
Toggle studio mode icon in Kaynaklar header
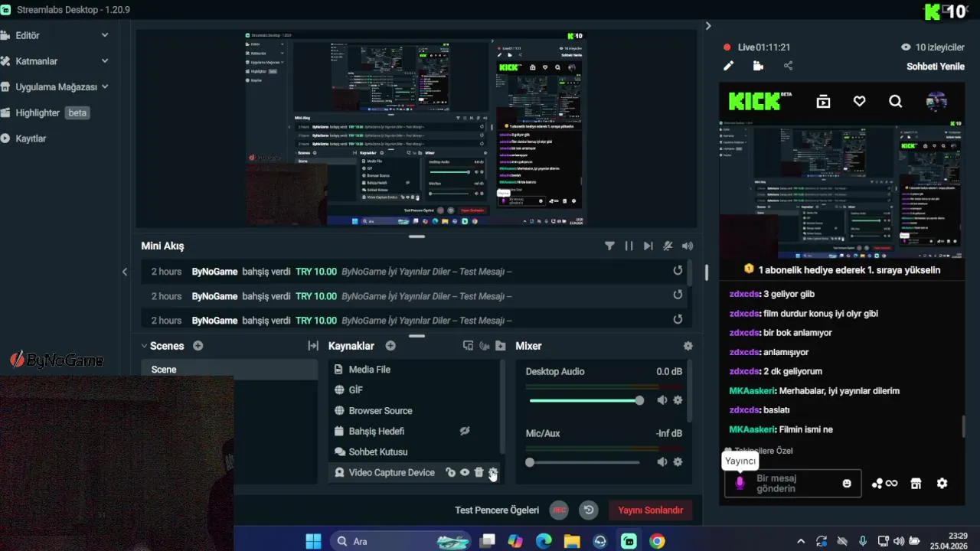[x=469, y=346]
